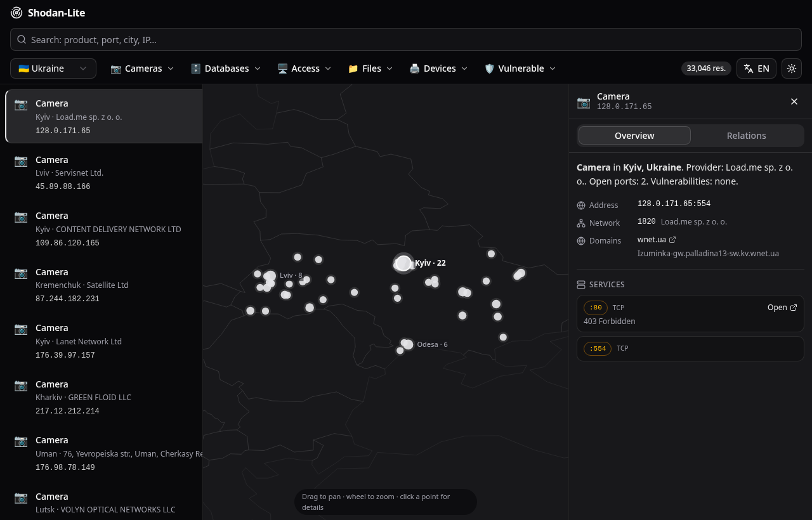Image resolution: width=812 pixels, height=520 pixels.
Task: Expand the Vulnerable filter dropdown
Action: point(520,68)
